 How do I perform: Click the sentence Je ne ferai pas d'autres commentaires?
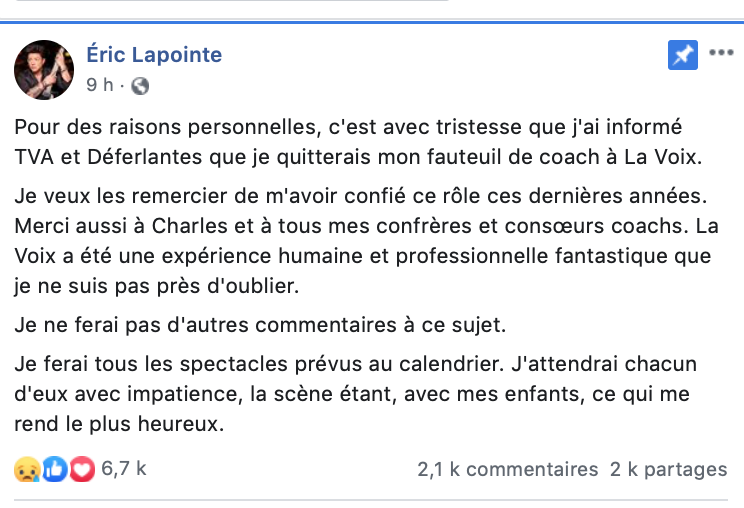coord(260,325)
